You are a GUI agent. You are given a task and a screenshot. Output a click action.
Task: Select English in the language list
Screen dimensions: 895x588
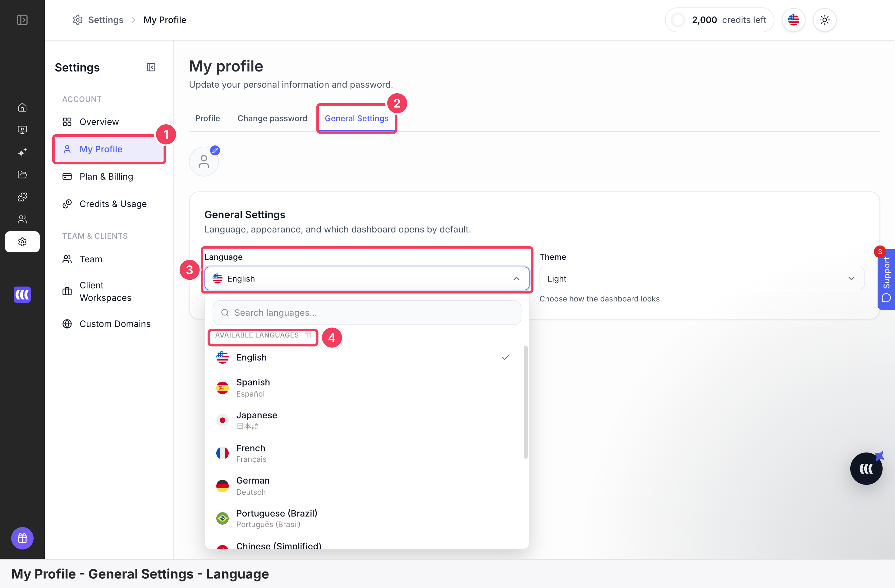click(364, 357)
